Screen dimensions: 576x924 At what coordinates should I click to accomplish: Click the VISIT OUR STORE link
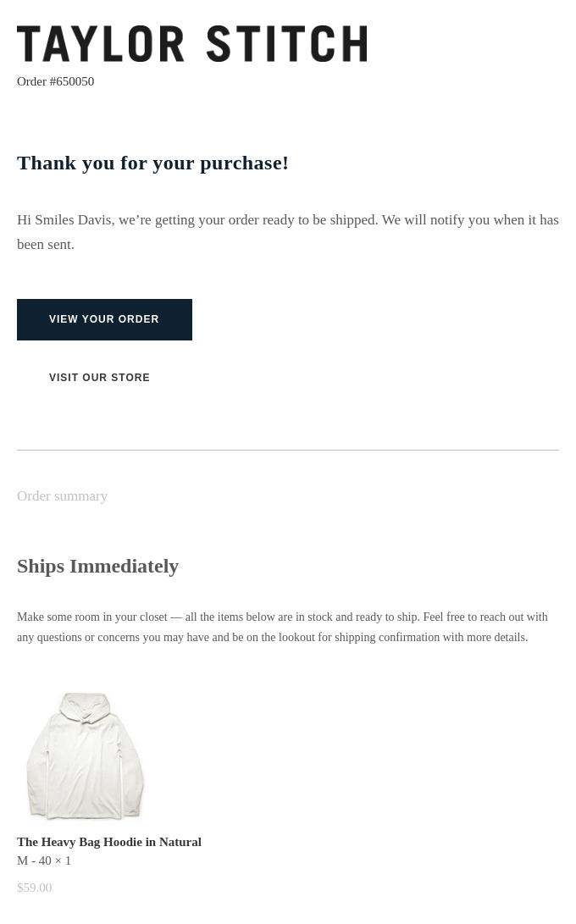pyautogui.click(x=99, y=378)
